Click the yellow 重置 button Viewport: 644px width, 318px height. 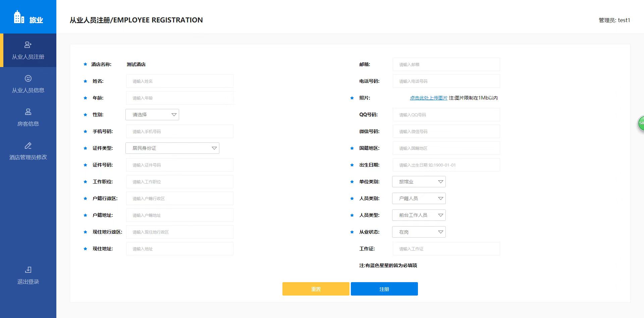tap(316, 289)
